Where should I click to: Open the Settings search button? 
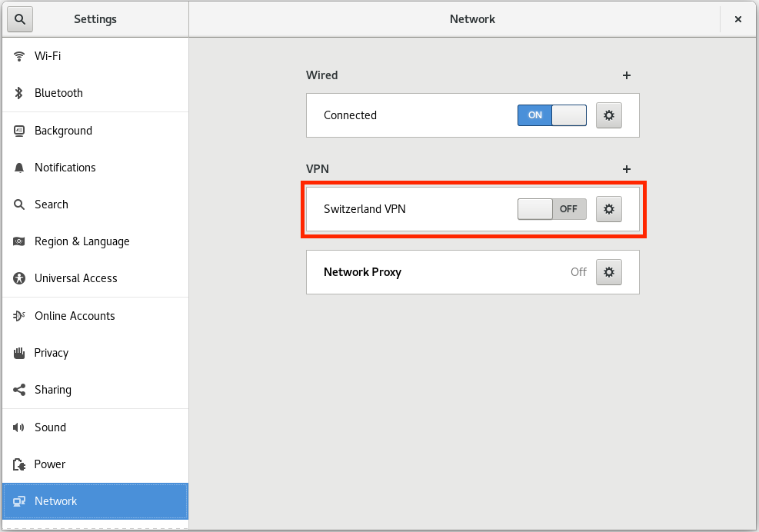[x=20, y=19]
